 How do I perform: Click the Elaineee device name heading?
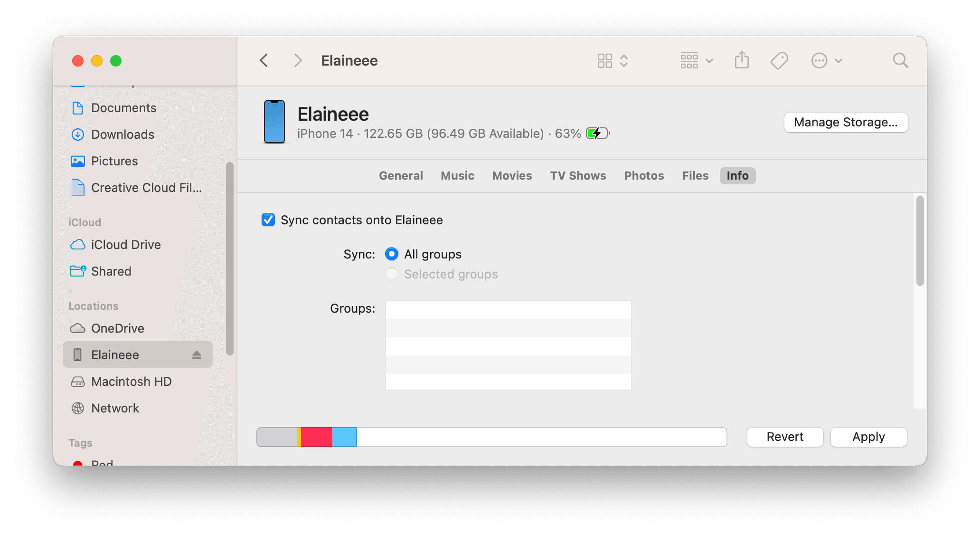[x=333, y=114]
